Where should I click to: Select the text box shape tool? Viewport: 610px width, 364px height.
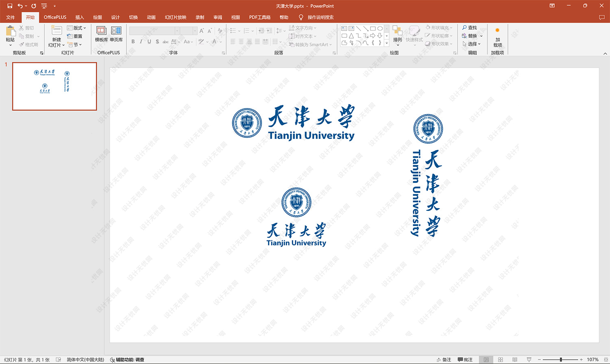tap(344, 28)
